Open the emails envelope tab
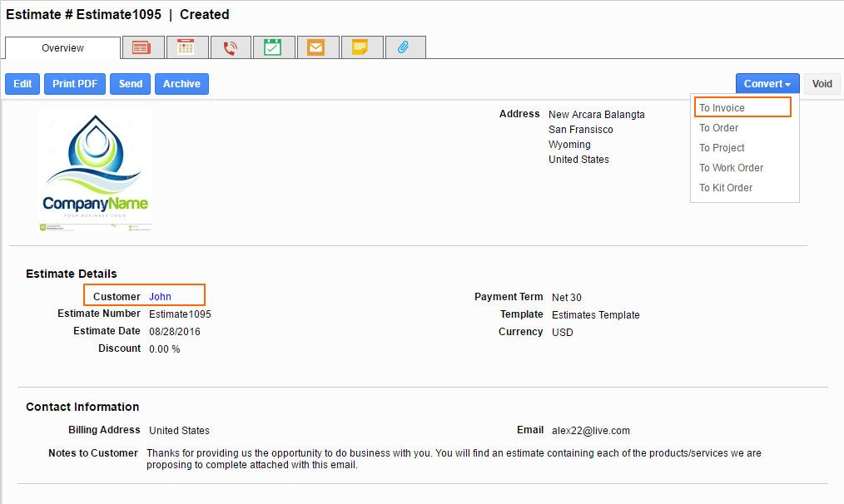844x504 pixels. click(318, 47)
